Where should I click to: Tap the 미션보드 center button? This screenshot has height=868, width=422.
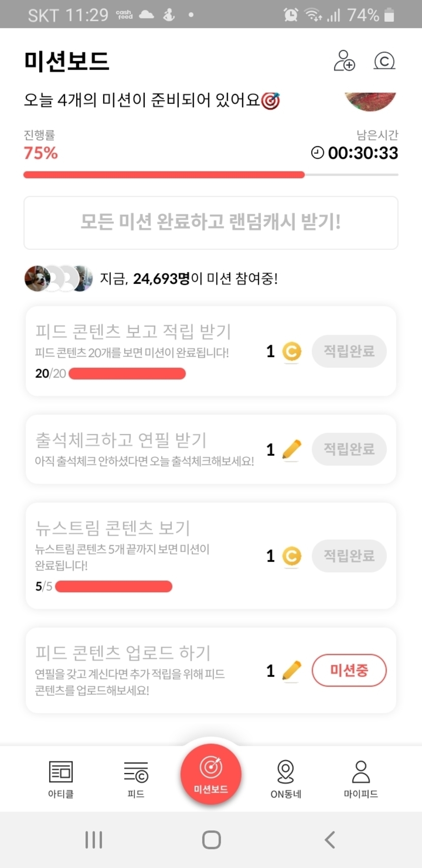click(210, 773)
